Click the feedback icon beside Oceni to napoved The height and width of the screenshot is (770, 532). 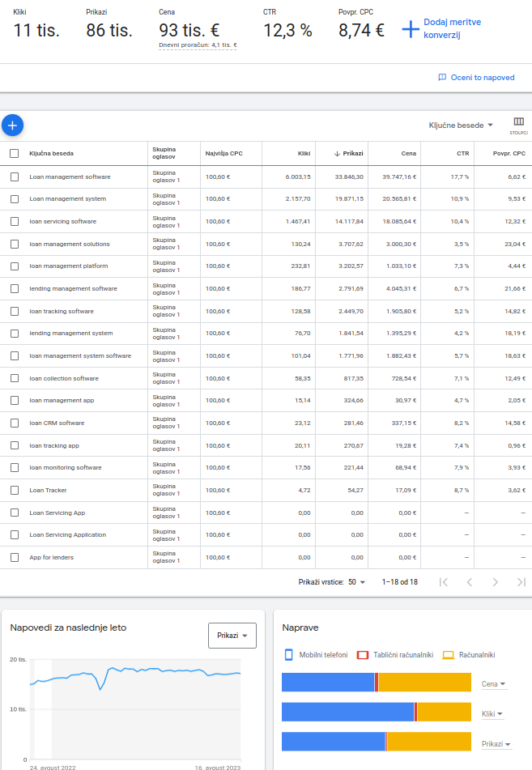tap(442, 78)
